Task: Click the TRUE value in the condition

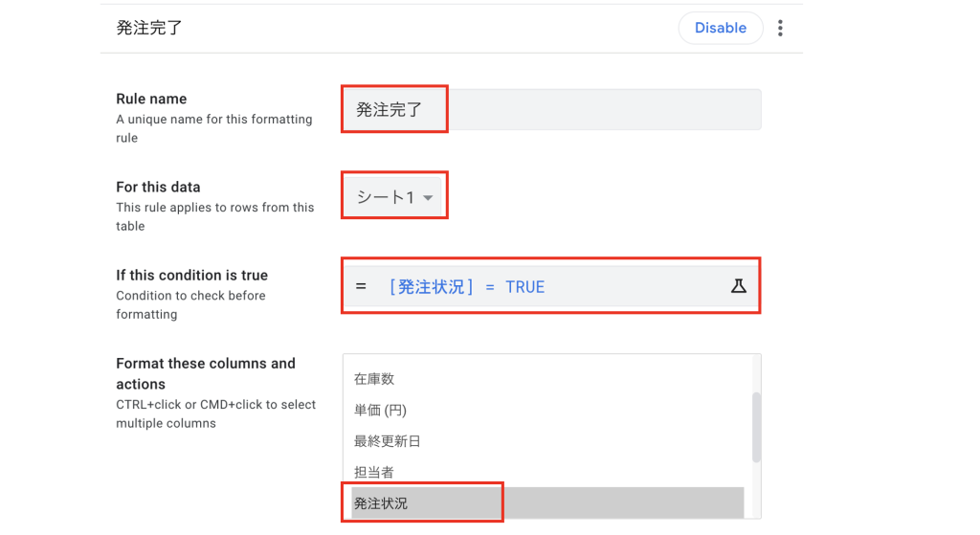Action: click(x=524, y=286)
